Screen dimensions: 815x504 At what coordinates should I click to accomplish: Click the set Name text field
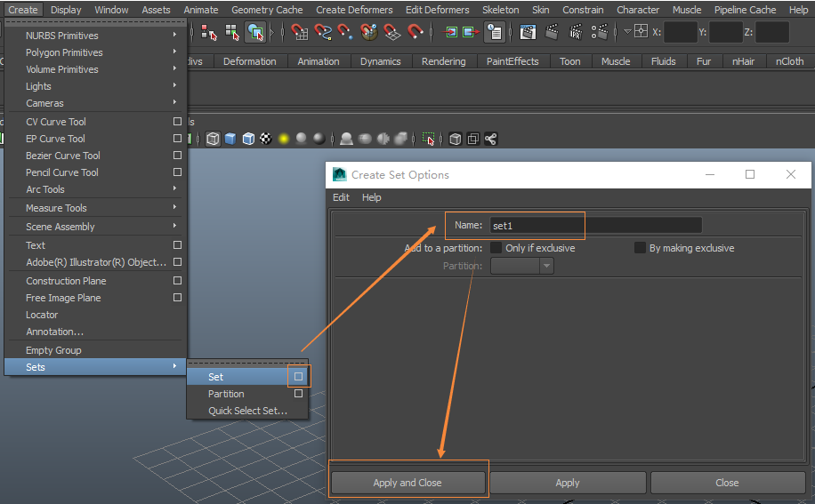(595, 226)
